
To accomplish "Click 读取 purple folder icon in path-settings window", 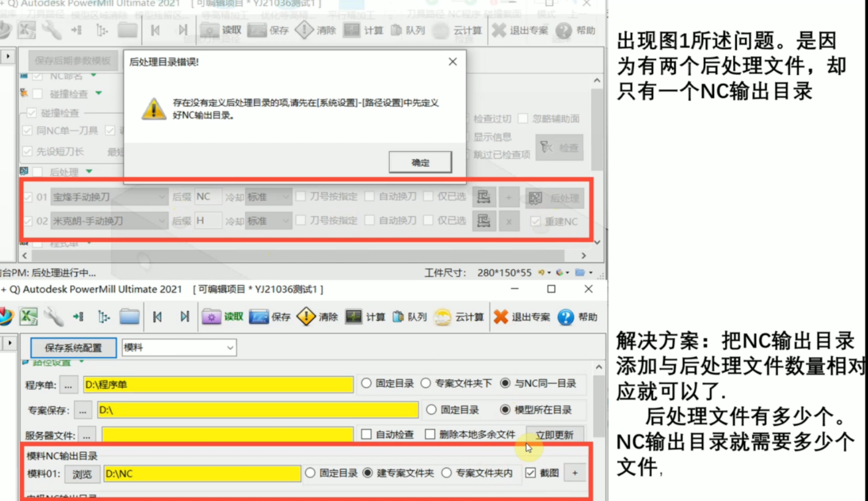I will point(211,317).
